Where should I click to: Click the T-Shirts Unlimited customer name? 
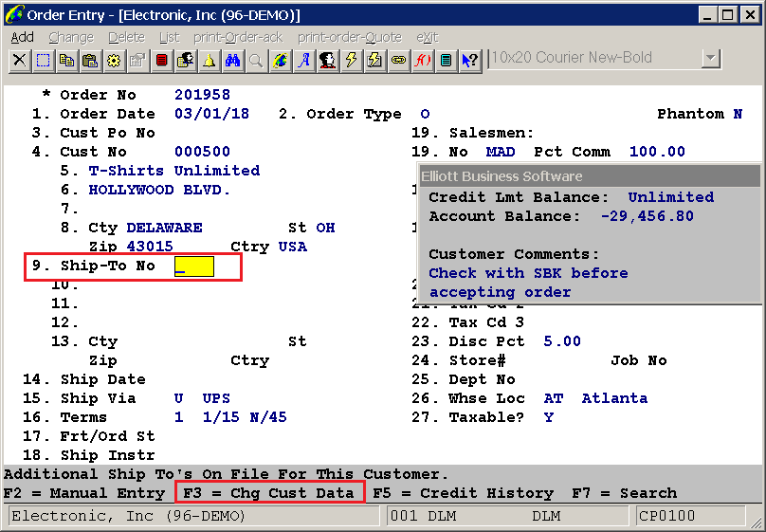tap(174, 171)
